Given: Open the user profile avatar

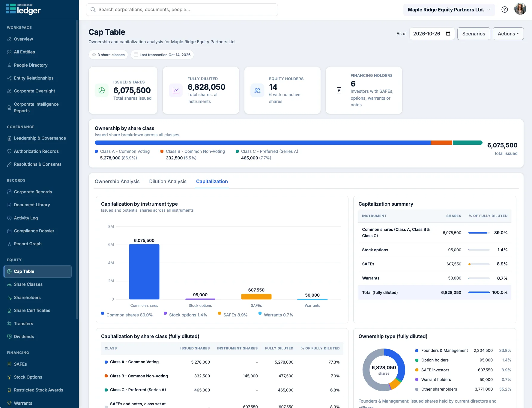Looking at the screenshot, I should pyautogui.click(x=520, y=9).
